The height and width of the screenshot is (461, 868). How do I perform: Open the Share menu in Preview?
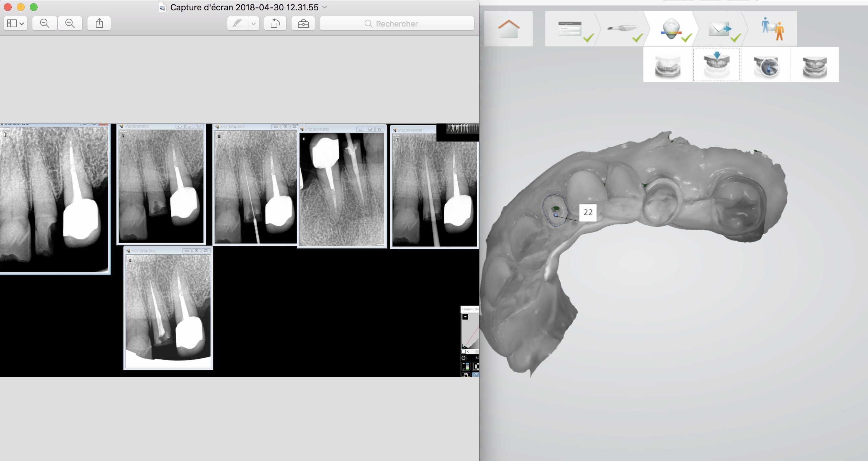(99, 24)
